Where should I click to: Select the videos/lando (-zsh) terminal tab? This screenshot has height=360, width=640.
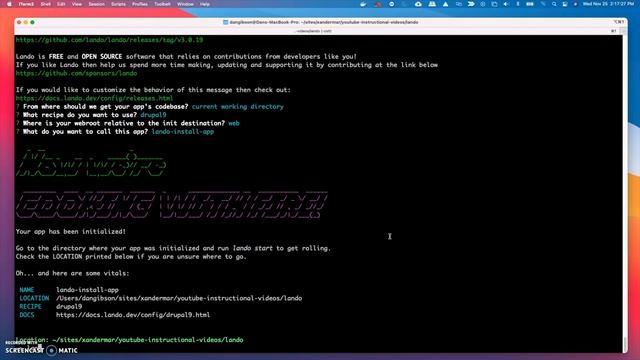click(313, 31)
